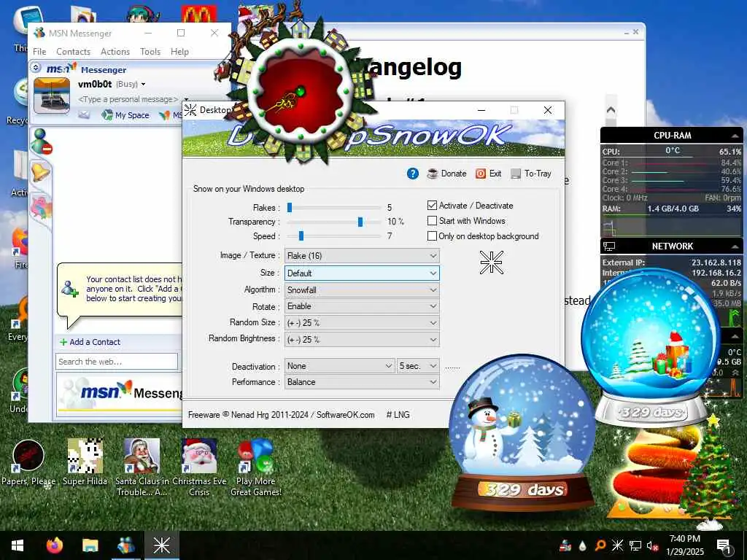This screenshot has width=747, height=560.
Task: Click the # LNG language link
Action: (398, 415)
